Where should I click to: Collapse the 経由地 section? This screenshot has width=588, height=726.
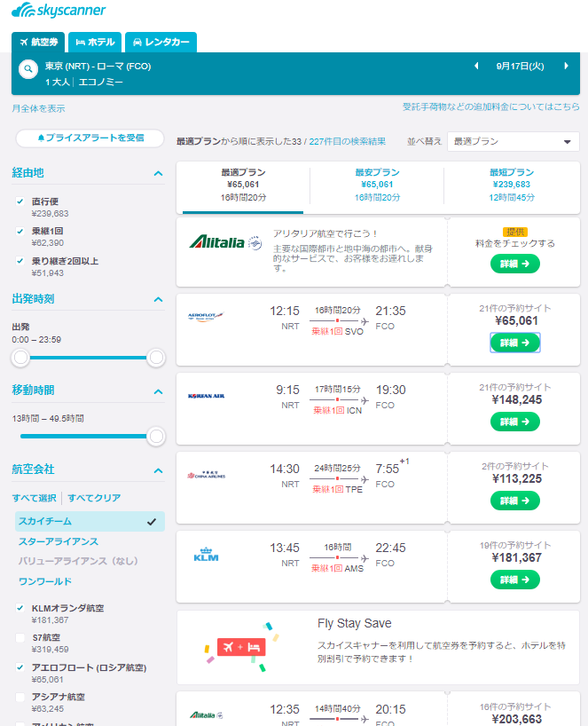point(158,174)
